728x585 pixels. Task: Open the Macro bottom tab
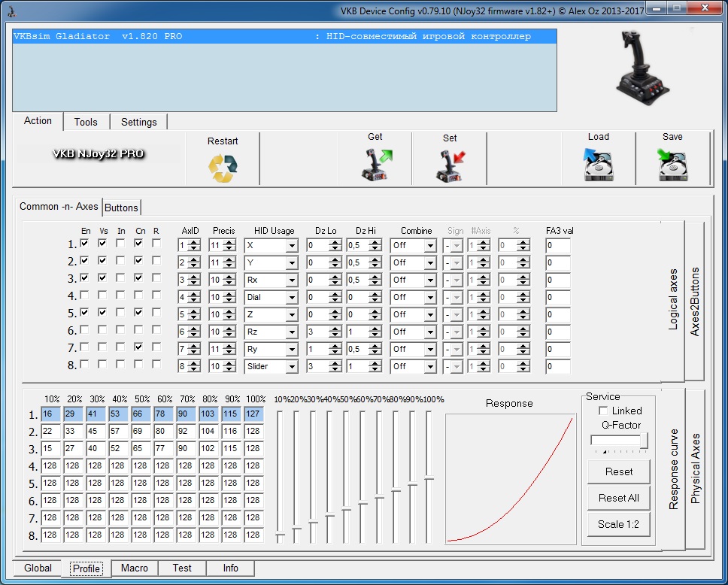134,568
